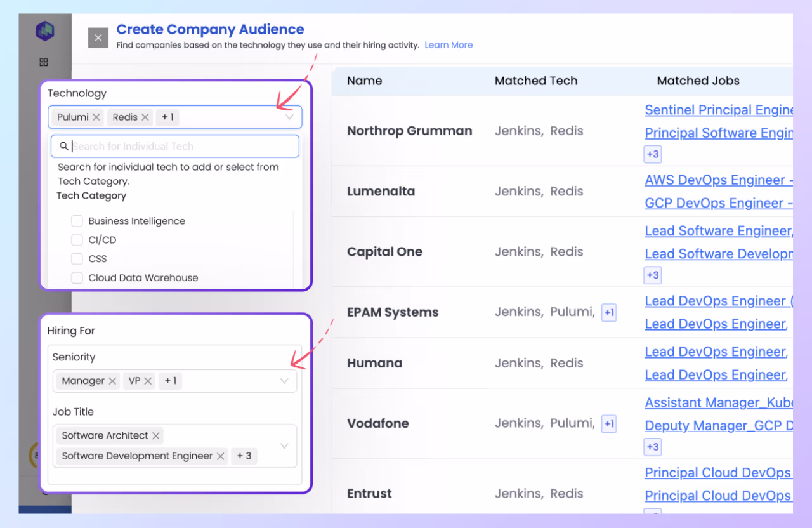Click Lumenalta's Jenkins, Redis matched tech
This screenshot has height=528, width=812.
[539, 191]
